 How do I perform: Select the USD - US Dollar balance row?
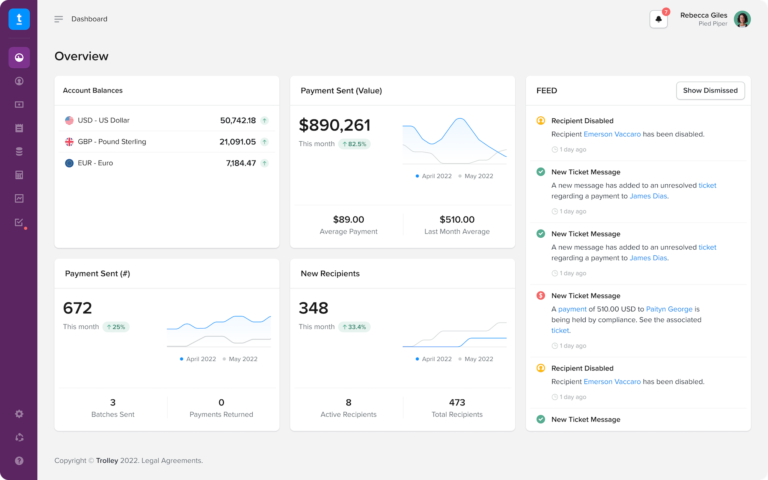(167, 120)
